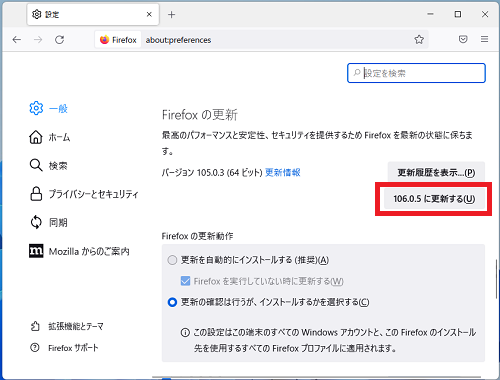Click the house icon beside ホーム
Image resolution: width=500 pixels, height=380 pixels.
click(36, 137)
